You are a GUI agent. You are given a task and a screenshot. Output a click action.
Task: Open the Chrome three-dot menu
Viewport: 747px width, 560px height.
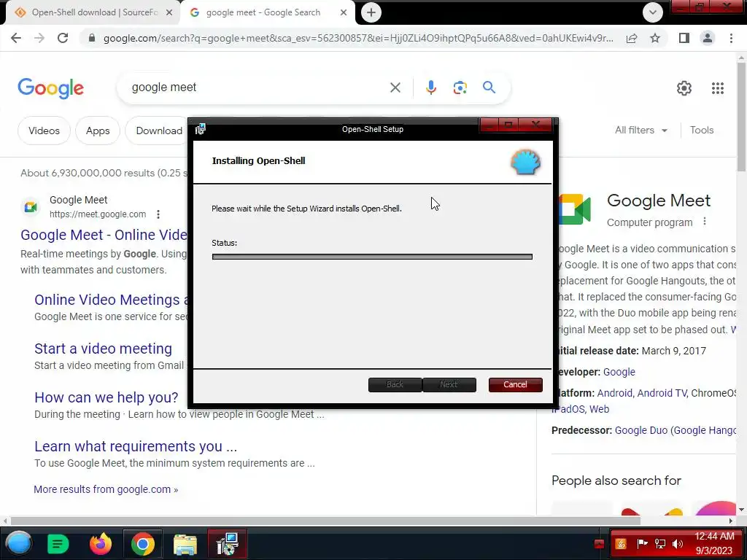(x=731, y=38)
